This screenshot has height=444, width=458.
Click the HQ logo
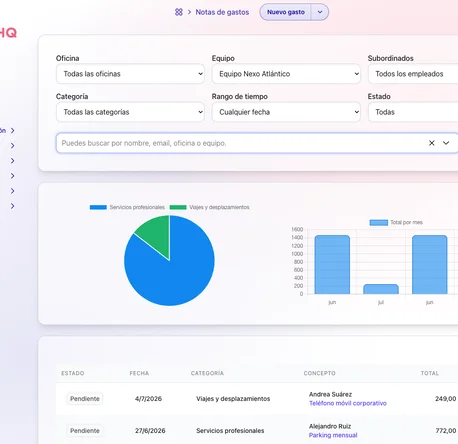click(8, 33)
